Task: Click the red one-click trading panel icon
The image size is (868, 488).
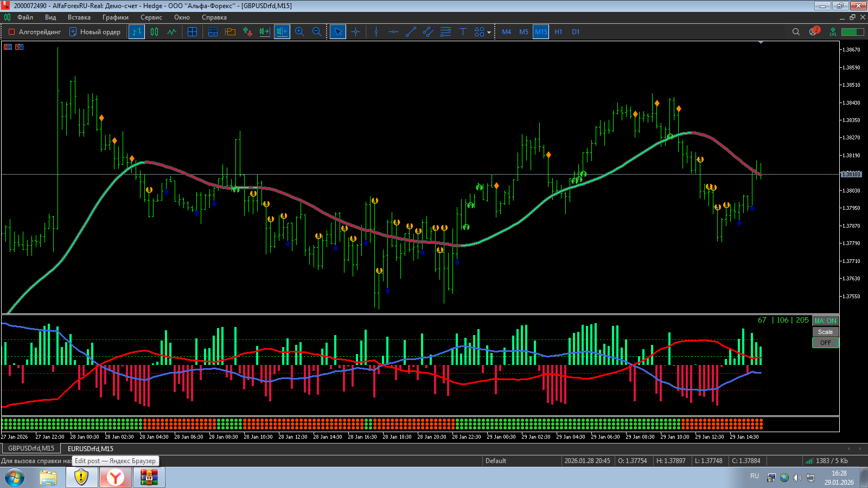Action: click(8, 47)
